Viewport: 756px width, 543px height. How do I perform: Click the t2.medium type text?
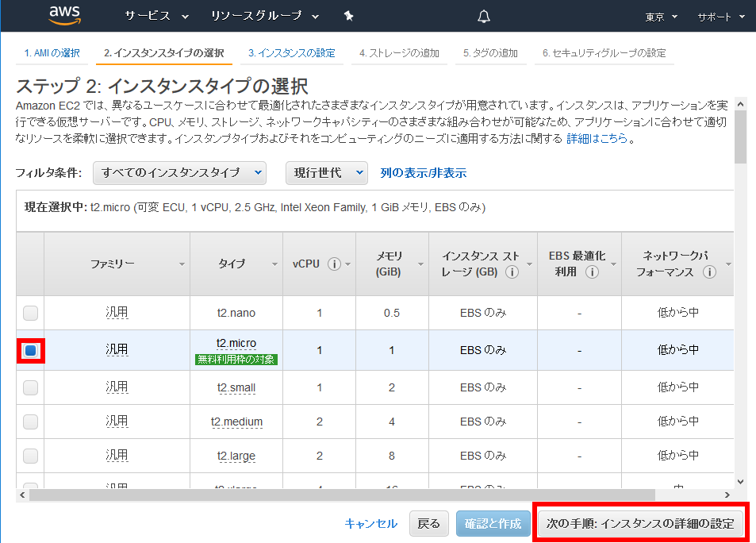pos(236,422)
